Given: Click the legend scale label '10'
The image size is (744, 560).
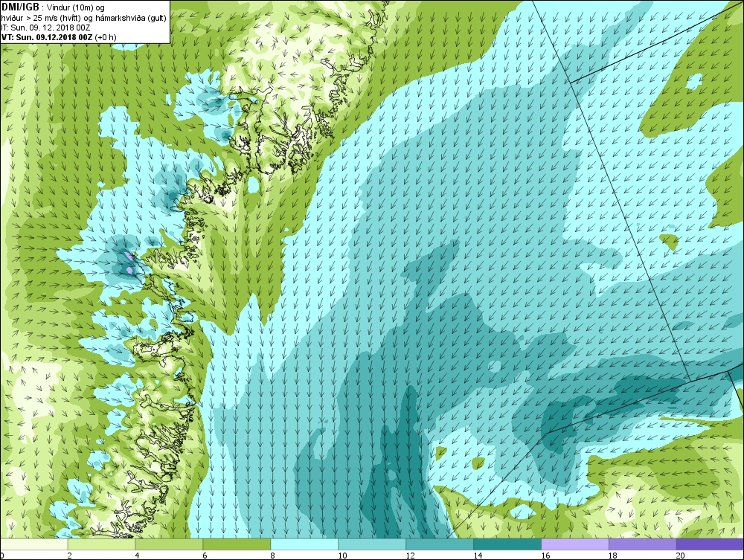Looking at the screenshot, I should pos(342,556).
